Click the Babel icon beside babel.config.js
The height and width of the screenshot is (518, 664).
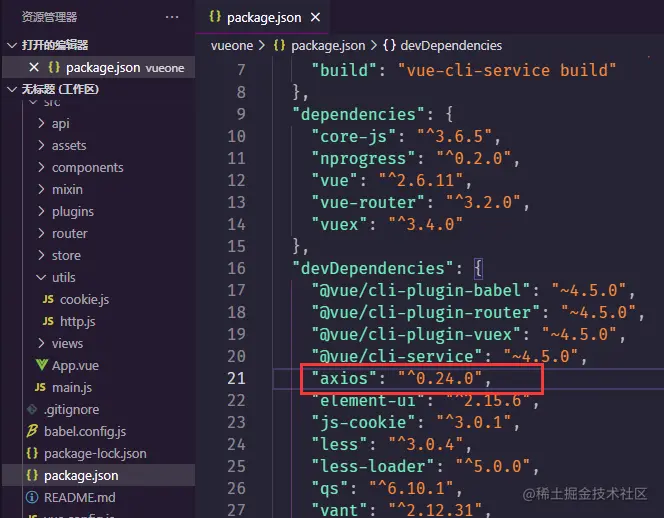[32, 431]
